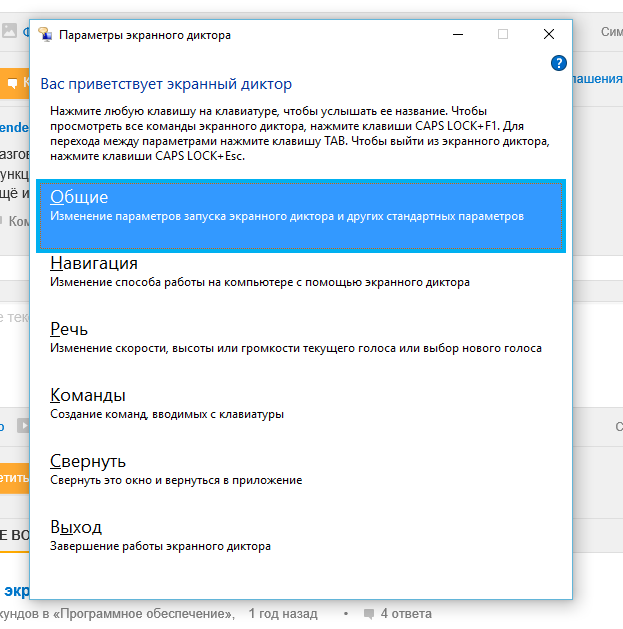Viewport: 623px width, 629px height.
Task: Click the comment bubble beside '4 ответа'
Action: 369,614
